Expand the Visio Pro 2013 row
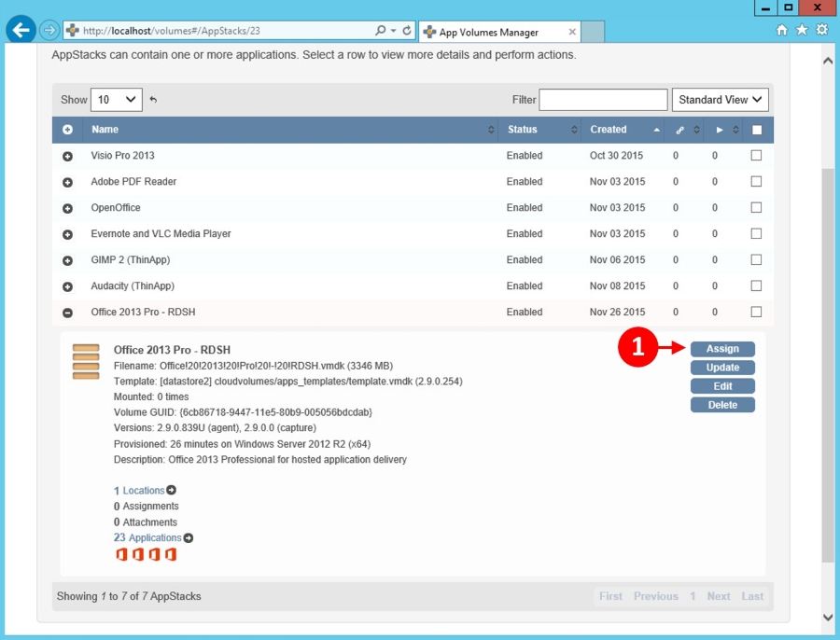The height and width of the screenshot is (640, 840). click(x=67, y=157)
